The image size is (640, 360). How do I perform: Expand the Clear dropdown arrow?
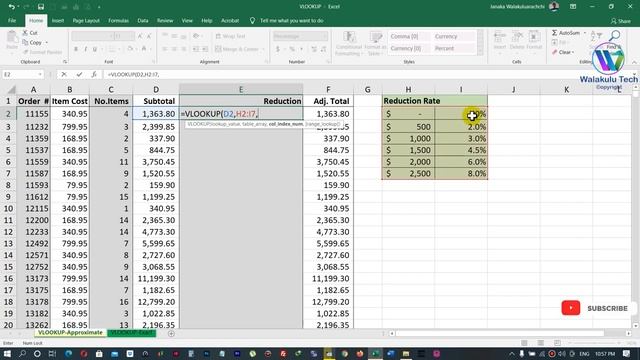[573, 52]
